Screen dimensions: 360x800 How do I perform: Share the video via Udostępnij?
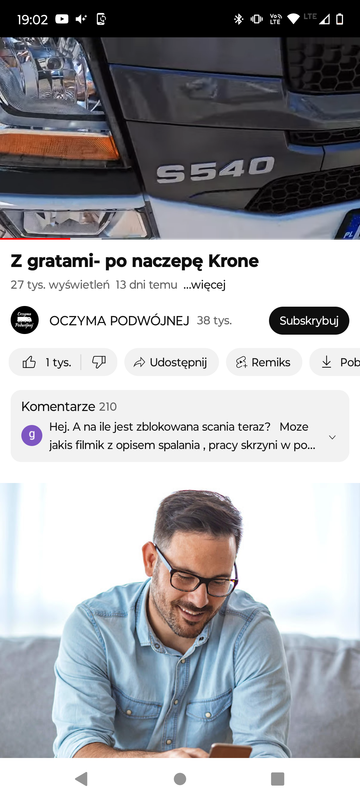pos(171,362)
